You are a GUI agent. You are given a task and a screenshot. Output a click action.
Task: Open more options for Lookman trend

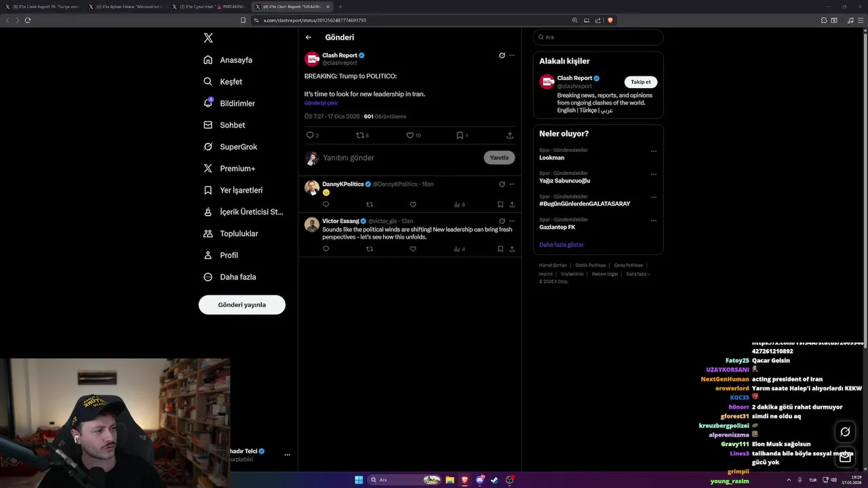(x=654, y=151)
